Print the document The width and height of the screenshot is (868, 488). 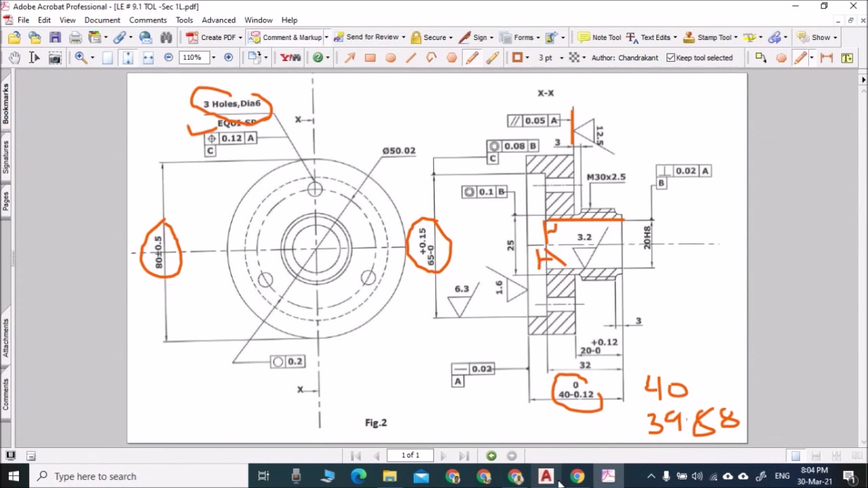75,37
